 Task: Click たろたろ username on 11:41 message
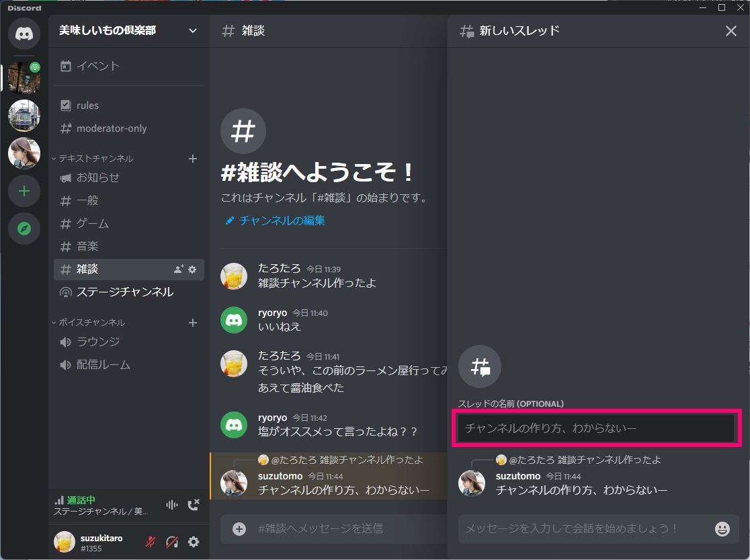(280, 356)
